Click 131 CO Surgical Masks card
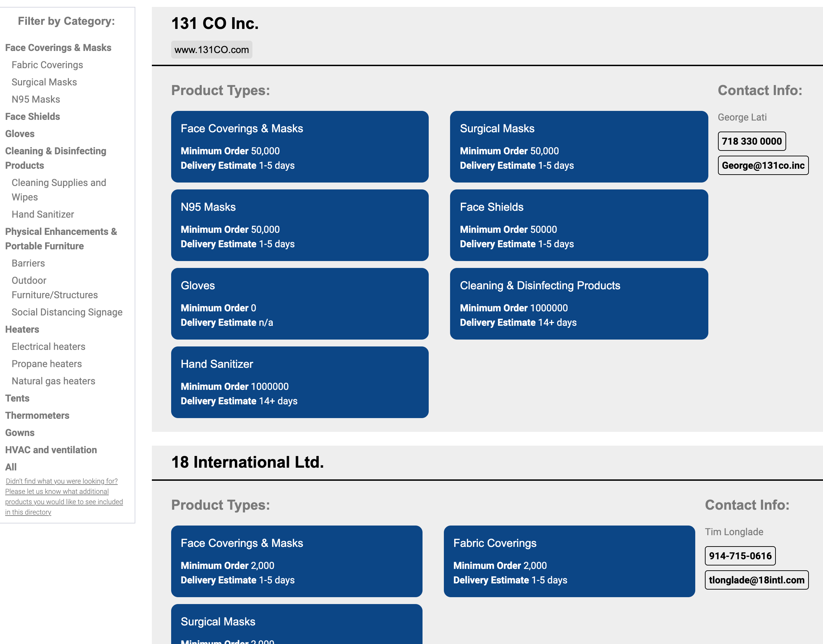823x644 pixels. pos(579,147)
